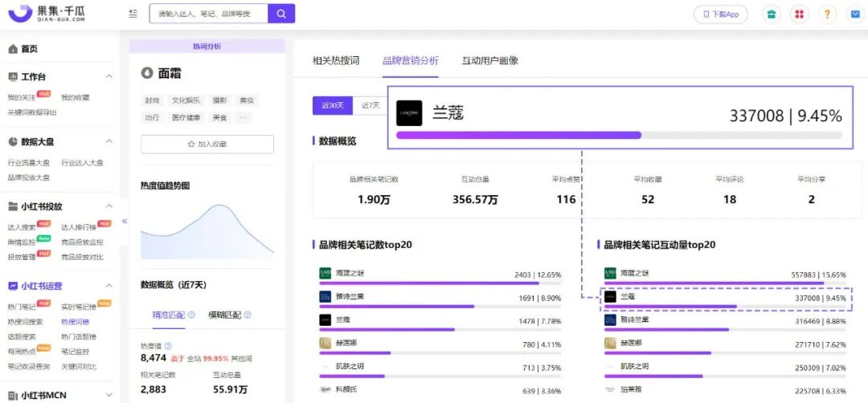Select the 模糊匹配 tab
The image size is (868, 403).
click(225, 315)
